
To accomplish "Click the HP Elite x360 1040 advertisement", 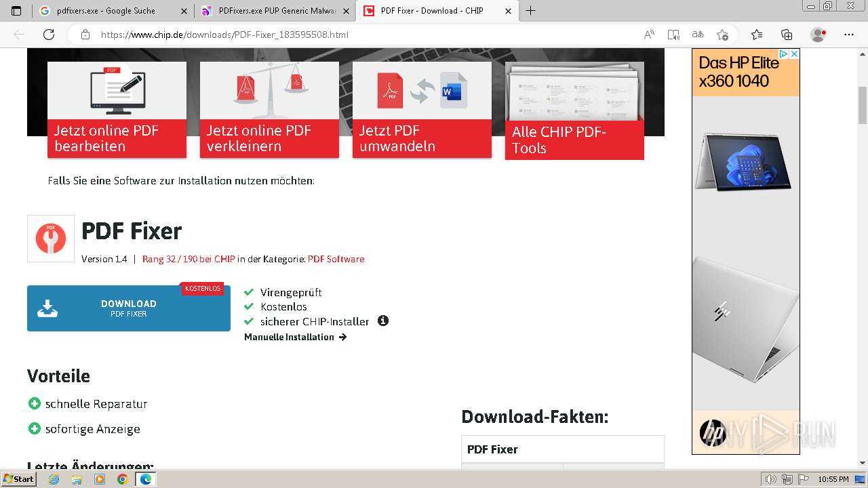I will click(745, 251).
